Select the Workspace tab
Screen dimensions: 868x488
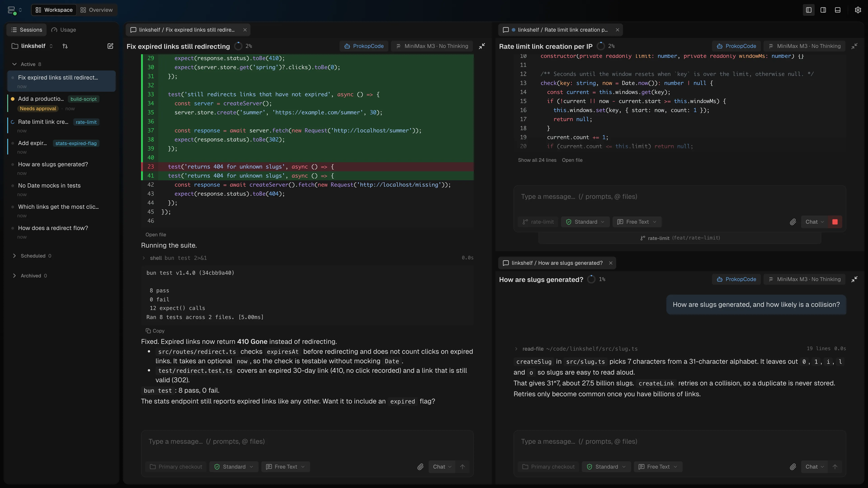(x=54, y=10)
